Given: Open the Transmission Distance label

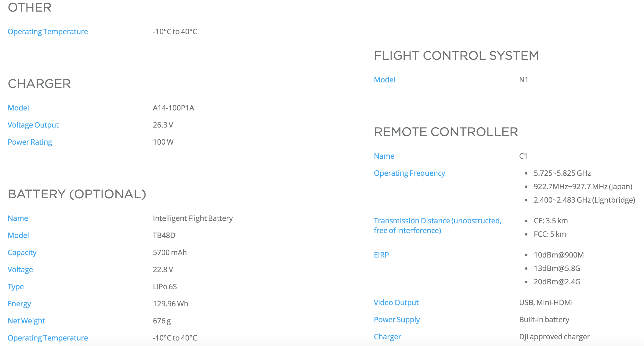Looking at the screenshot, I should [x=438, y=225].
